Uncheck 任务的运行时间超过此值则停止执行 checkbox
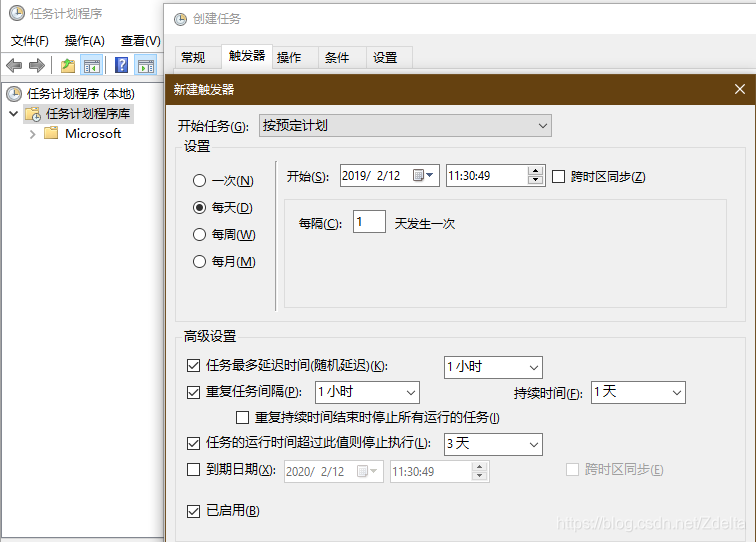 click(x=193, y=443)
